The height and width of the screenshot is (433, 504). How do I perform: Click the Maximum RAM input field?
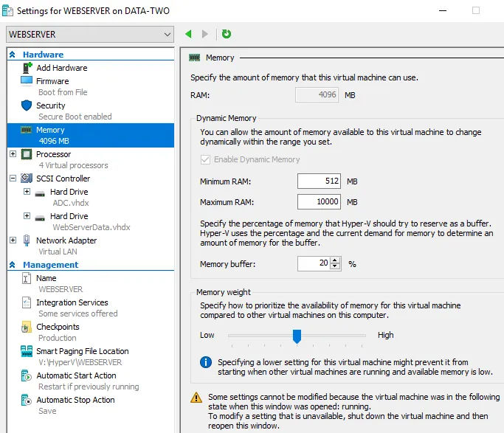pyautogui.click(x=319, y=201)
